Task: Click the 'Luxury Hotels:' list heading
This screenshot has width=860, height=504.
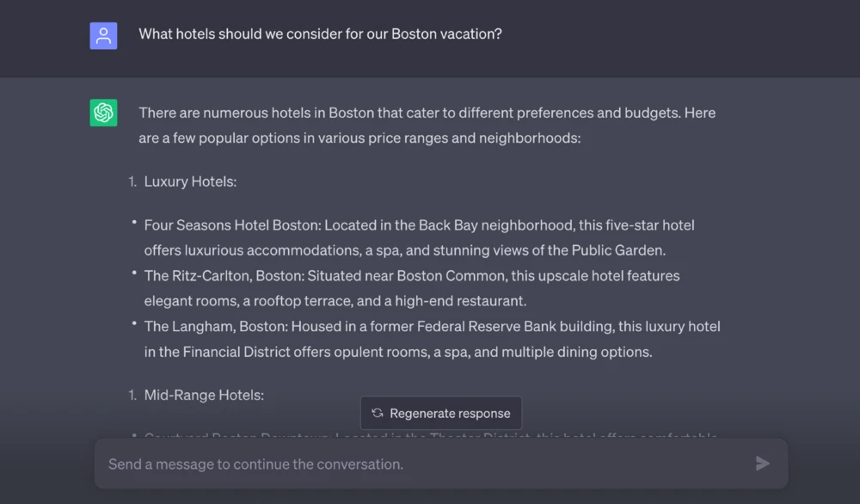Action: [x=190, y=181]
